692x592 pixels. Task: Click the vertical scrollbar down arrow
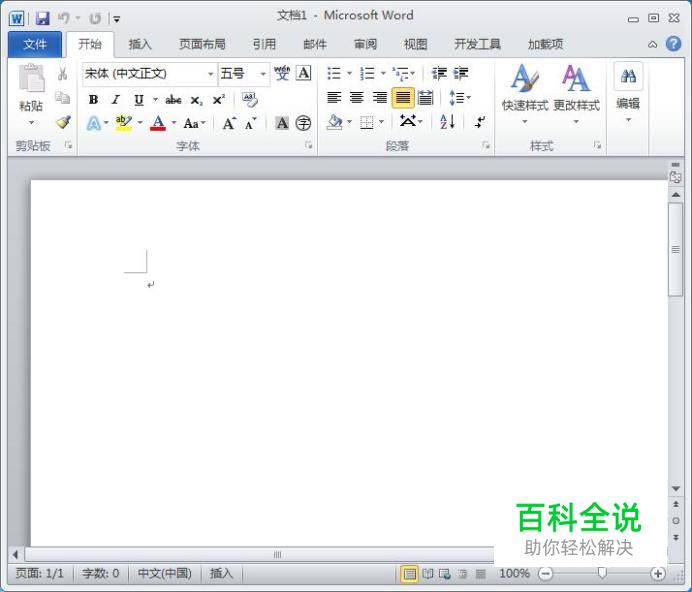click(x=675, y=489)
